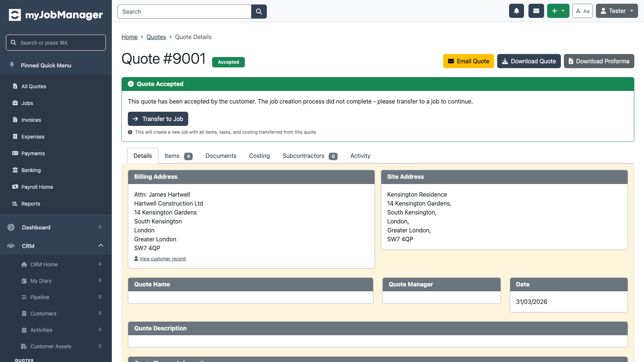Go to the Dashboard menu item
This screenshot has width=644, height=362.
(x=36, y=228)
